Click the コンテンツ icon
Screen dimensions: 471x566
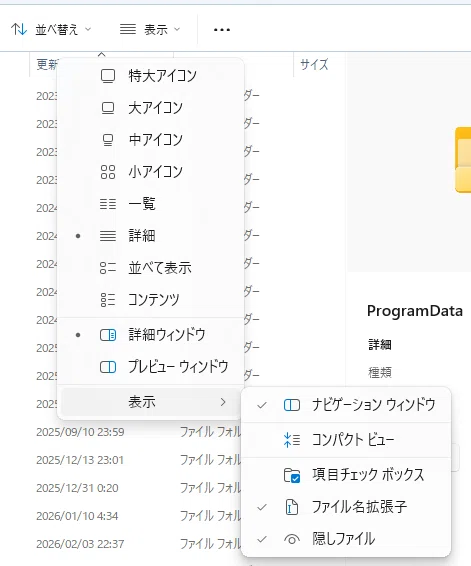108,300
